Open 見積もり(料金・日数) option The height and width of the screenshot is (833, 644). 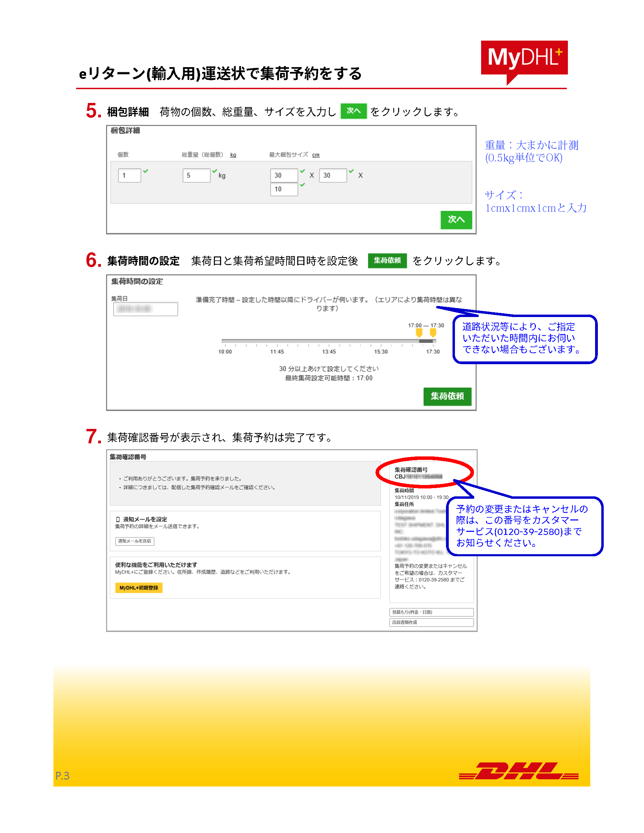click(x=431, y=612)
